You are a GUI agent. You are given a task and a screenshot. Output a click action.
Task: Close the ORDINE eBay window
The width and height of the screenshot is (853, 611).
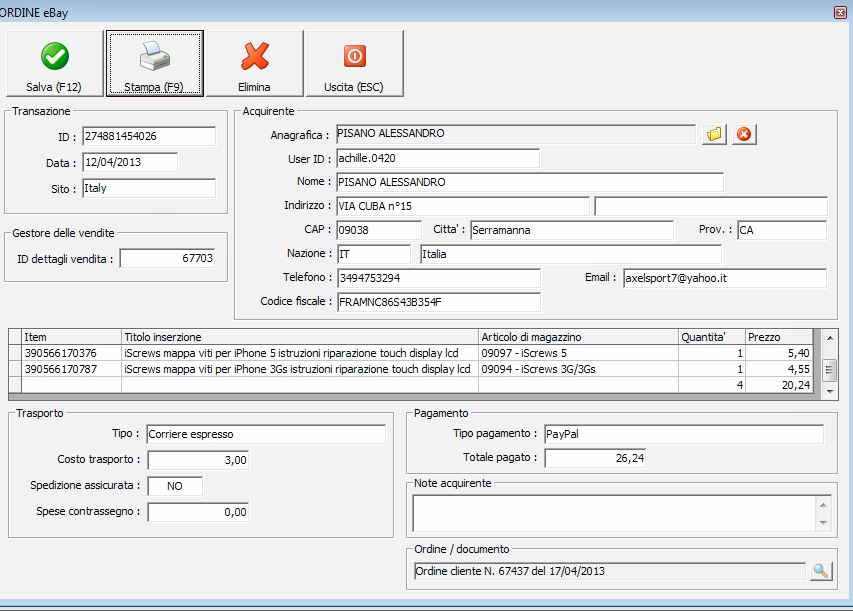pos(840,12)
